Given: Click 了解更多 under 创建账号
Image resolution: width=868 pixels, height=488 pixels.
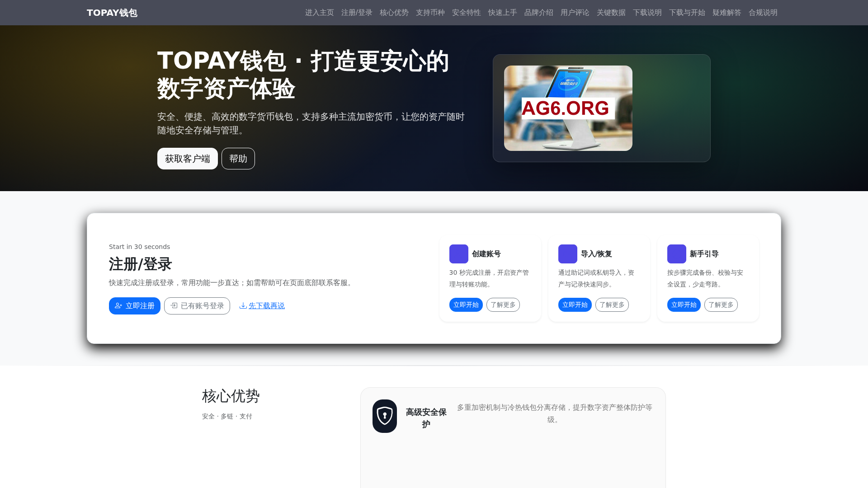Looking at the screenshot, I should tap(503, 305).
